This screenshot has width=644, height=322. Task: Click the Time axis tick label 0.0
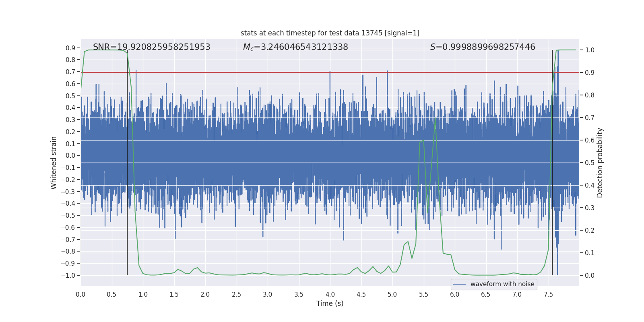coord(80,294)
